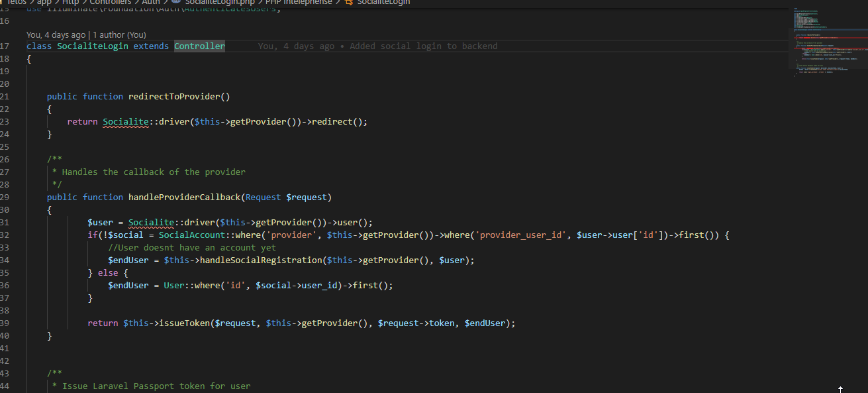Click the red-underlined Socialite on the return line

pos(126,122)
